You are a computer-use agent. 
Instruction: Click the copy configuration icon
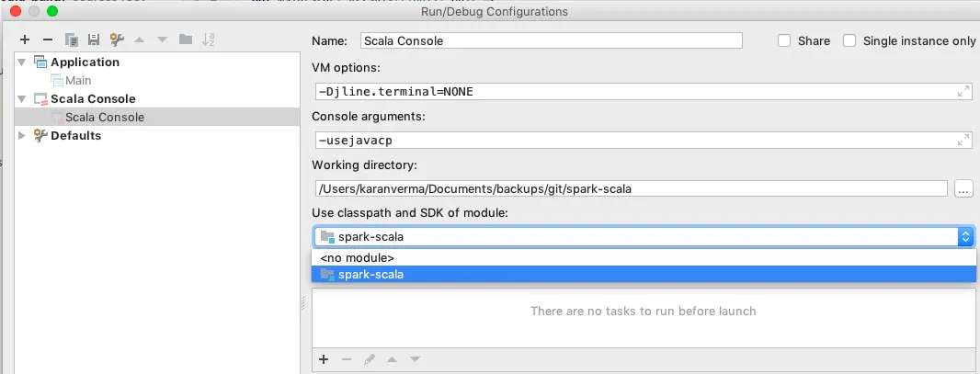(71, 40)
